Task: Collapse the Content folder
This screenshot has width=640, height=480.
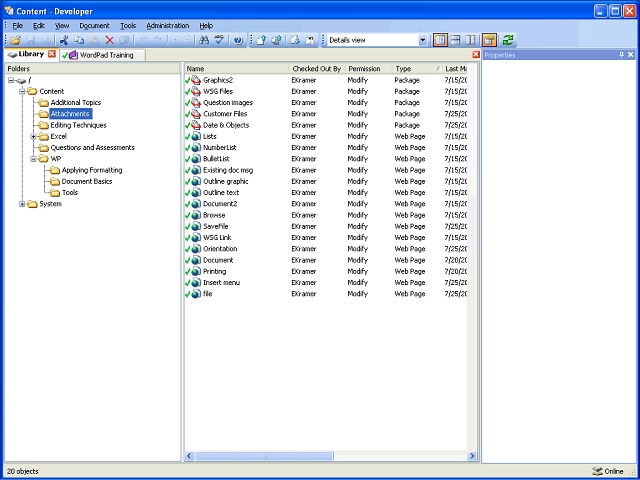Action: tap(22, 91)
